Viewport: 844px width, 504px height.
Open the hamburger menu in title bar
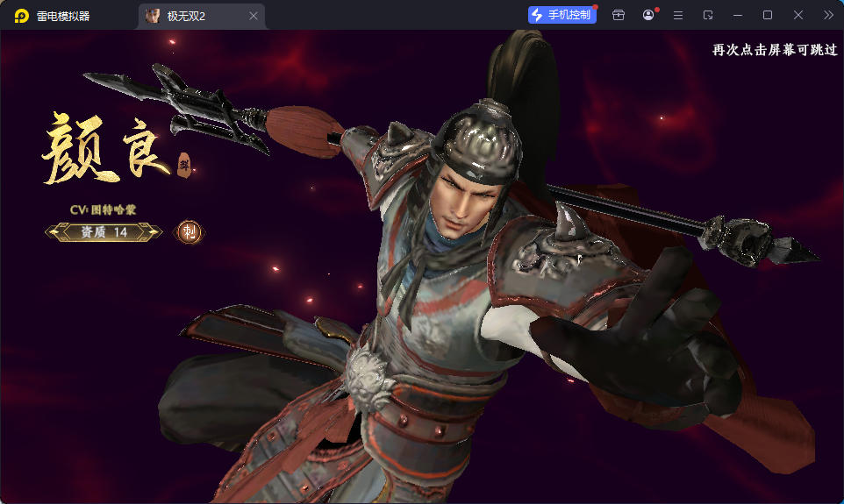click(x=678, y=15)
